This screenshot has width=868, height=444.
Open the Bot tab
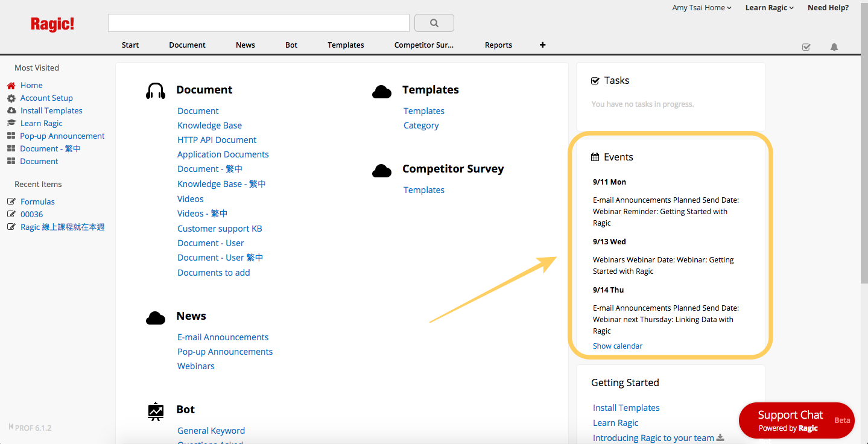click(291, 45)
